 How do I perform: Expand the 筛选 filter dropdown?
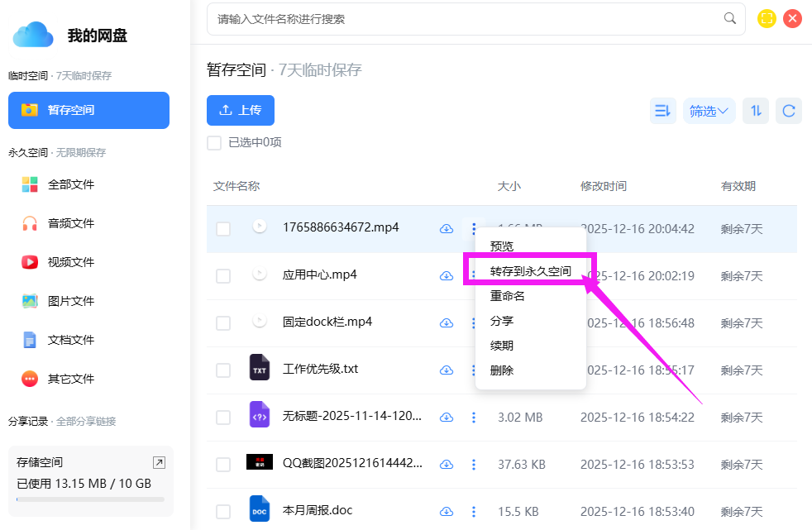709,111
